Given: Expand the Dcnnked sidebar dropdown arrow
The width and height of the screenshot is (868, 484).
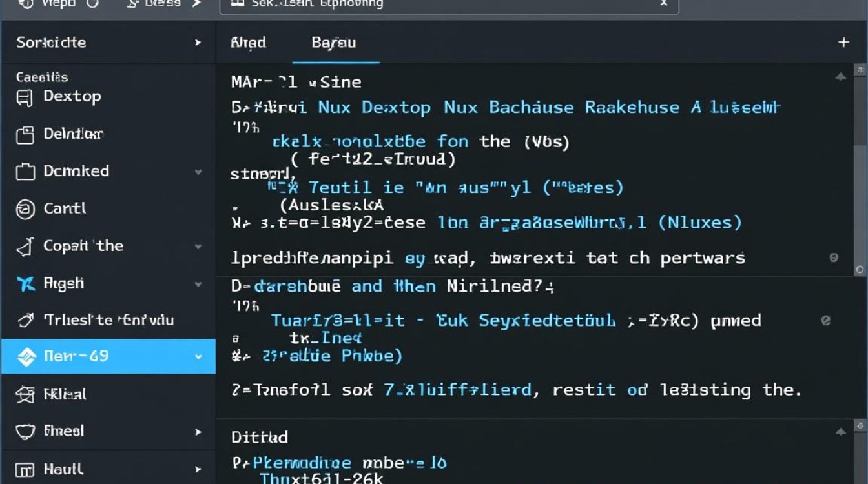Looking at the screenshot, I should 198,172.
